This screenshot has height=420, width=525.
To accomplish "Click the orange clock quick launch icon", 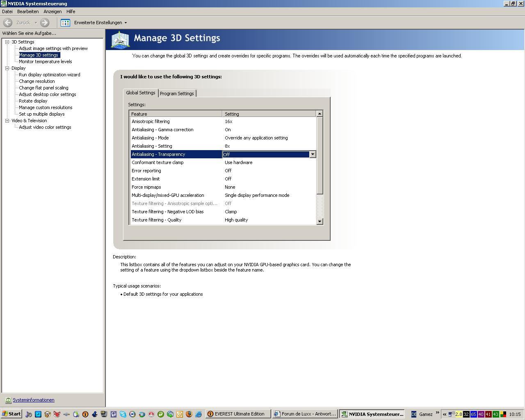I will click(x=180, y=414).
